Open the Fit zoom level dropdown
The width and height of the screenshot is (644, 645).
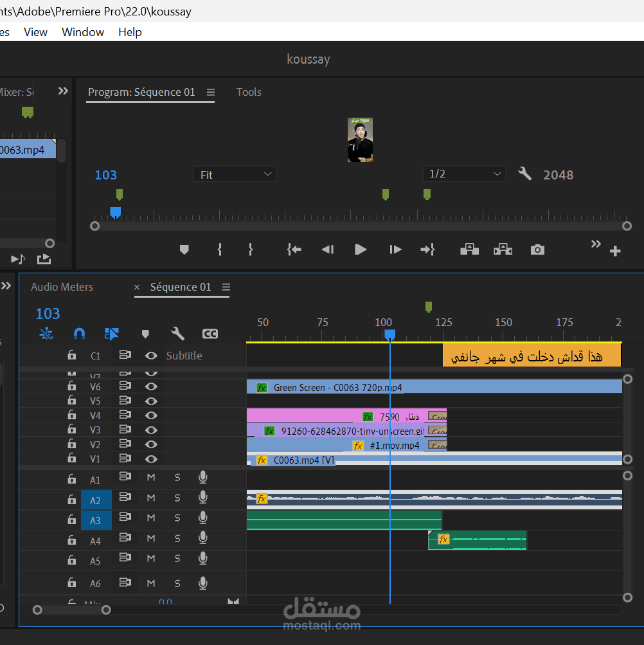point(235,174)
